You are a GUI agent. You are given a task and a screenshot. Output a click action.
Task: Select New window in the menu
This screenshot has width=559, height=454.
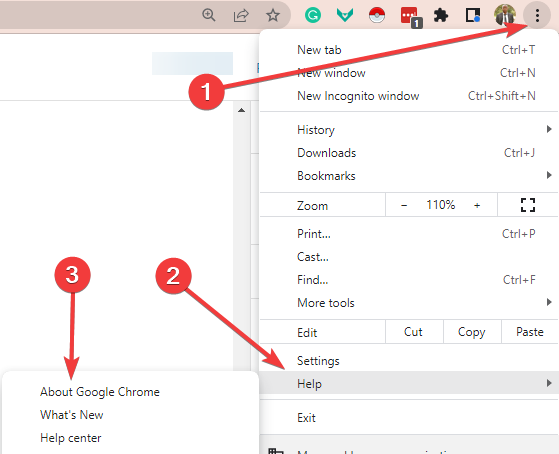[409, 73]
